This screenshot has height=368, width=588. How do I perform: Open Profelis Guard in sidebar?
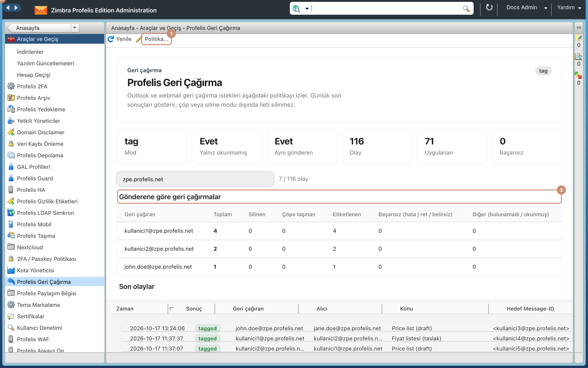pos(35,178)
